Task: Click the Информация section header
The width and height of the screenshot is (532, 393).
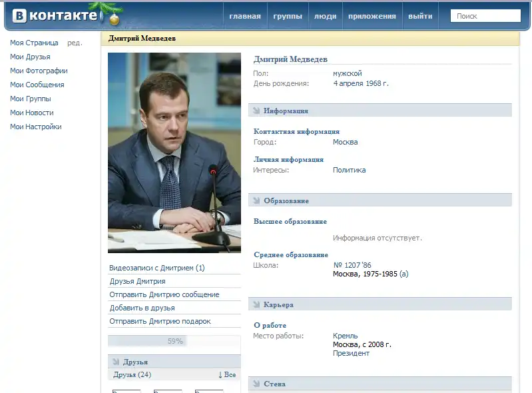Action: [380, 111]
